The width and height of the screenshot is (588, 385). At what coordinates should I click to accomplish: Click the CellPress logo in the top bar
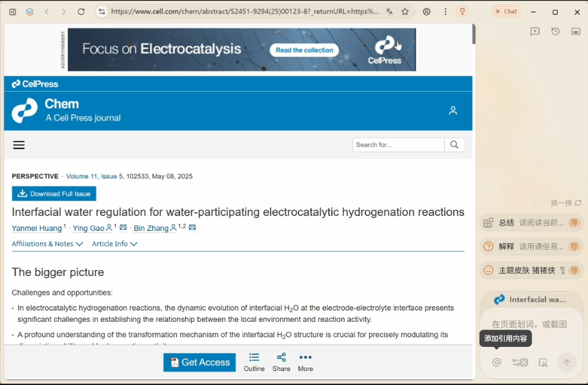(x=35, y=84)
